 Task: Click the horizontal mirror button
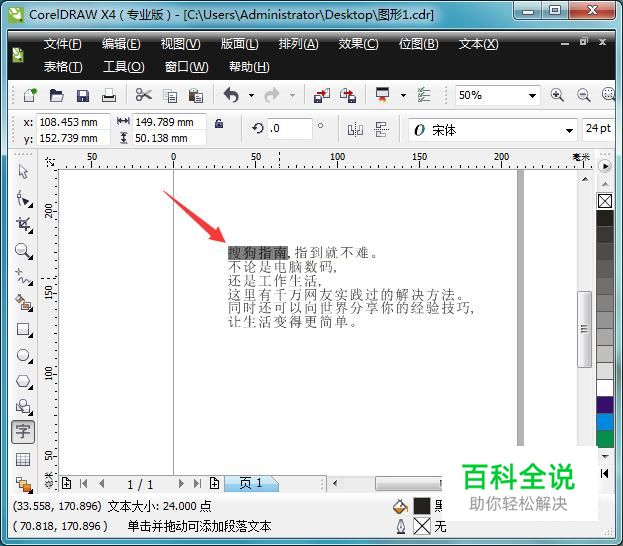(x=355, y=130)
